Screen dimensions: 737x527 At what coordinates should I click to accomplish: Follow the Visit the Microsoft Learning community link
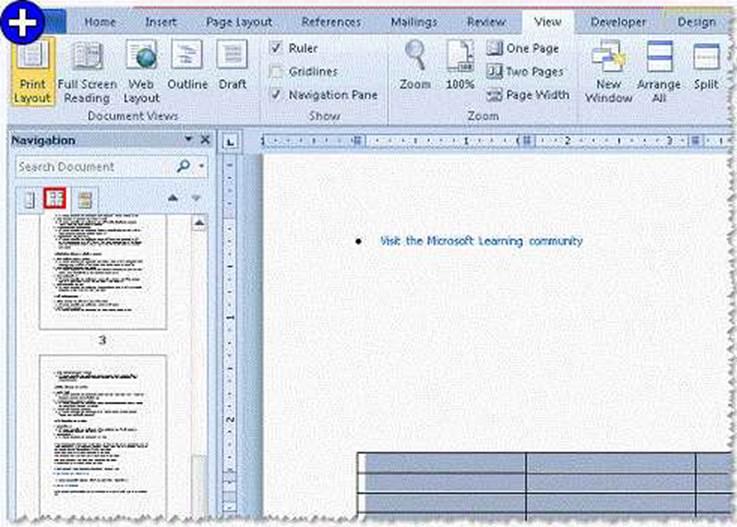(481, 241)
